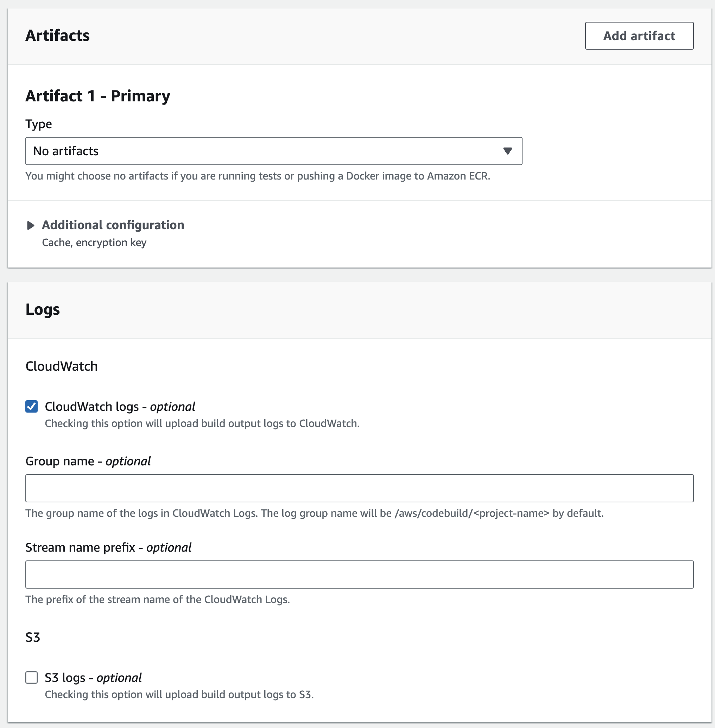The image size is (715, 728).
Task: Open the artifact Type dropdown
Action: (273, 151)
